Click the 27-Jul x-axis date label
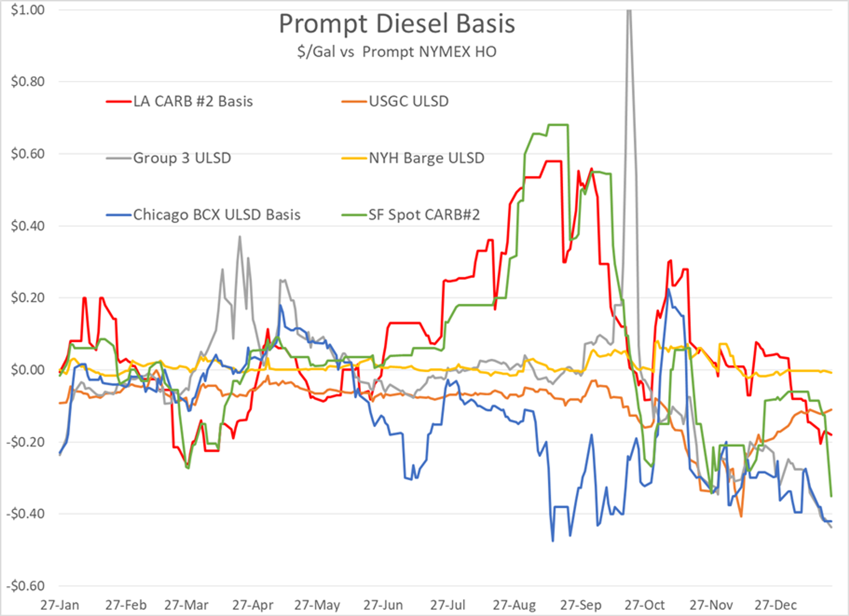 pyautogui.click(x=447, y=605)
